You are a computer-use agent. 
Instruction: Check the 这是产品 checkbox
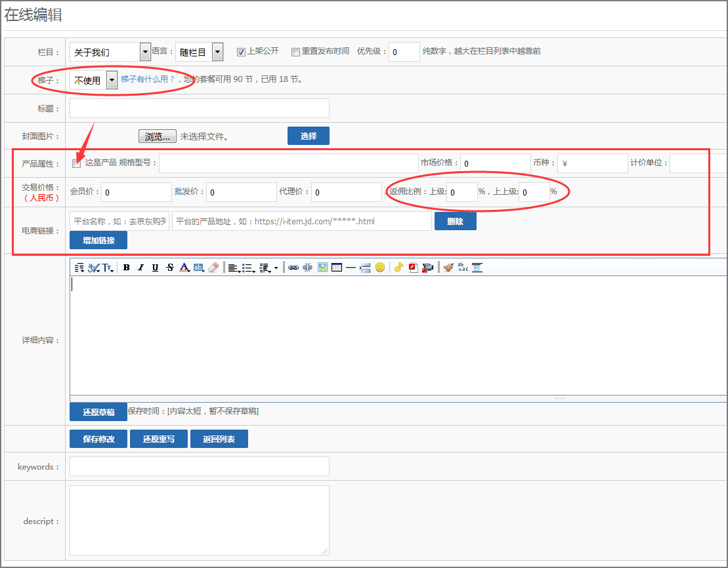[77, 163]
